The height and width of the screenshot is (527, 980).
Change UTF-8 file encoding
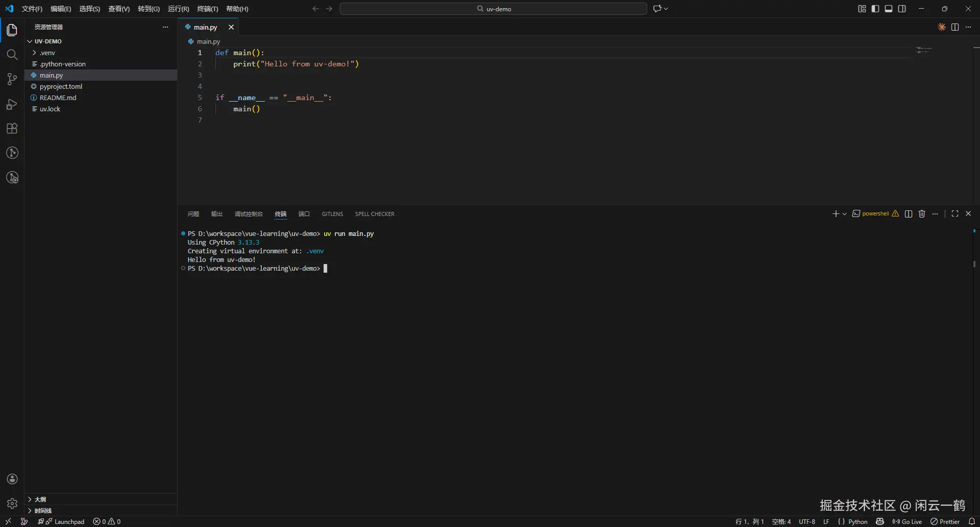[x=807, y=521]
